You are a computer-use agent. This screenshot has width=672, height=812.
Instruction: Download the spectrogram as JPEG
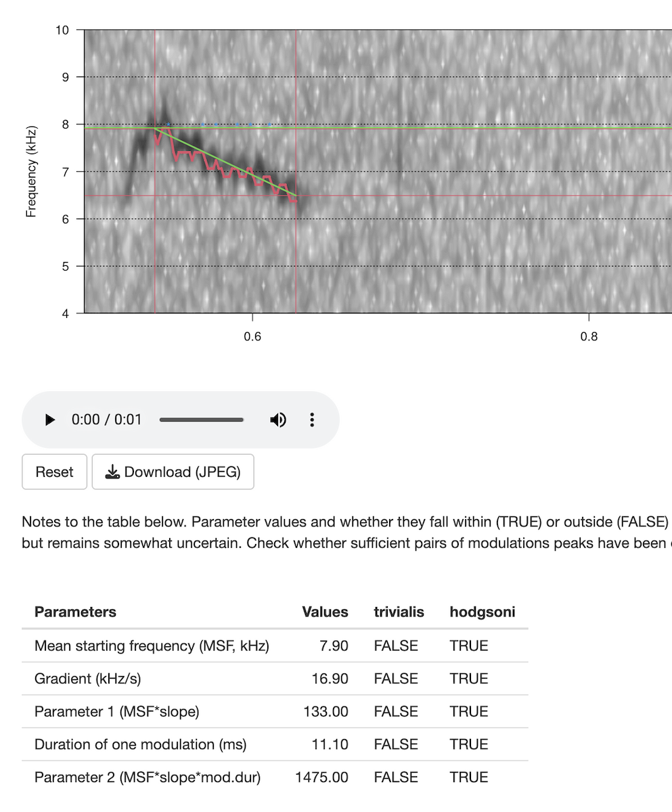[173, 472]
